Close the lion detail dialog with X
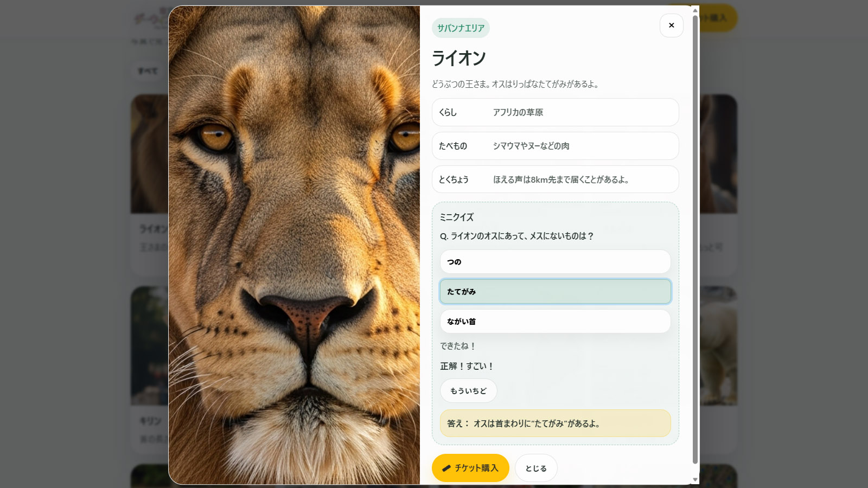The image size is (868, 488). pyautogui.click(x=671, y=25)
